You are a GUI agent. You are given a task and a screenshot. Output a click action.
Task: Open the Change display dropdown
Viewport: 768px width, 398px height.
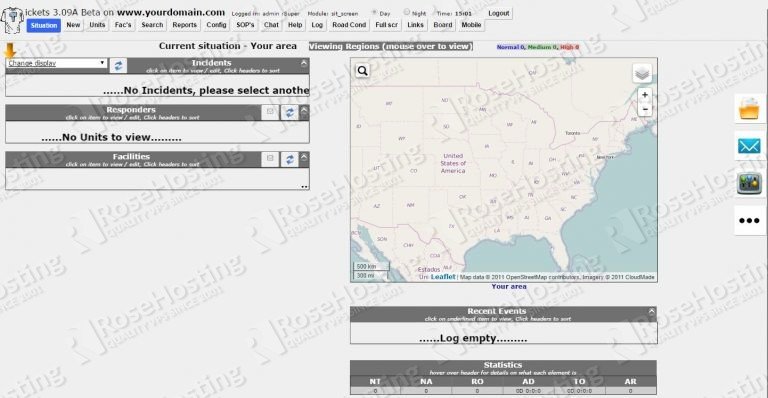point(56,63)
